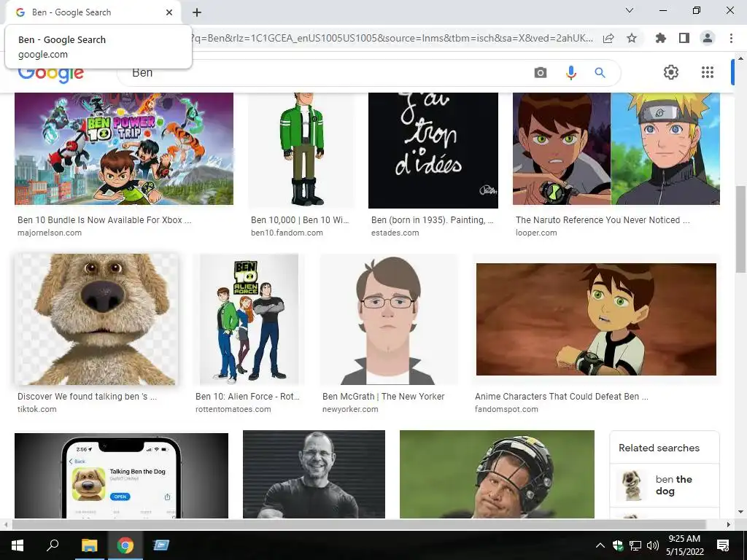Image resolution: width=747 pixels, height=560 pixels.
Task: Open the Chrome extensions puzzle icon
Action: pos(660,38)
